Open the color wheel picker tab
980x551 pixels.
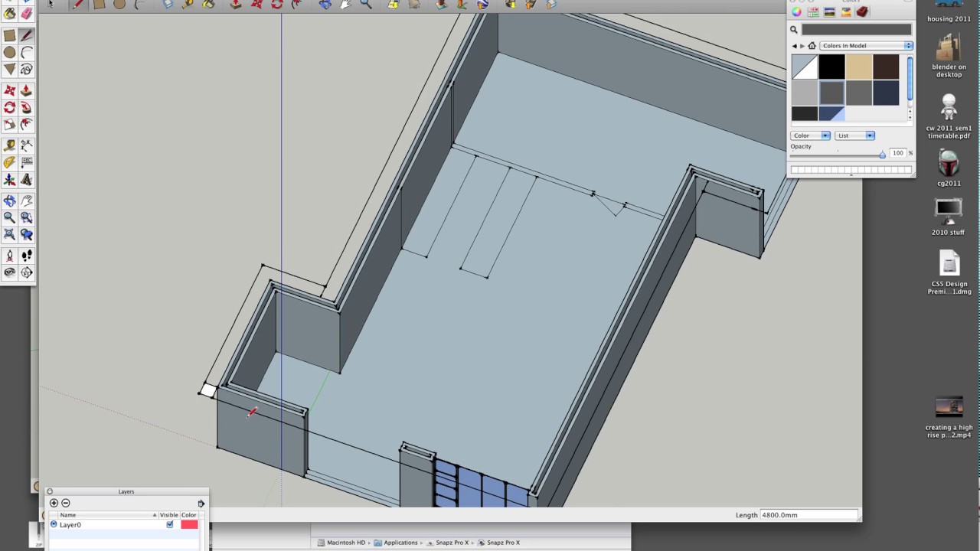click(x=796, y=12)
